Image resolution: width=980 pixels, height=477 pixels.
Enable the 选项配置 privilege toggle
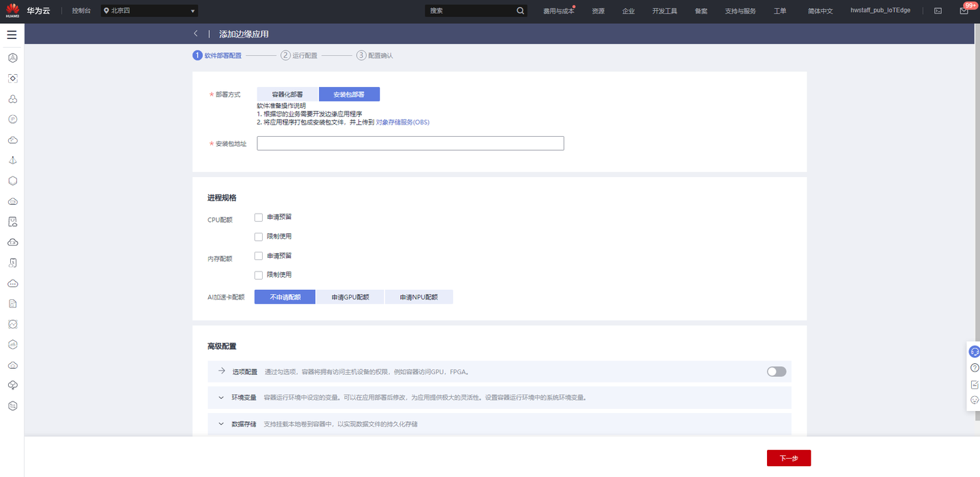click(x=775, y=372)
